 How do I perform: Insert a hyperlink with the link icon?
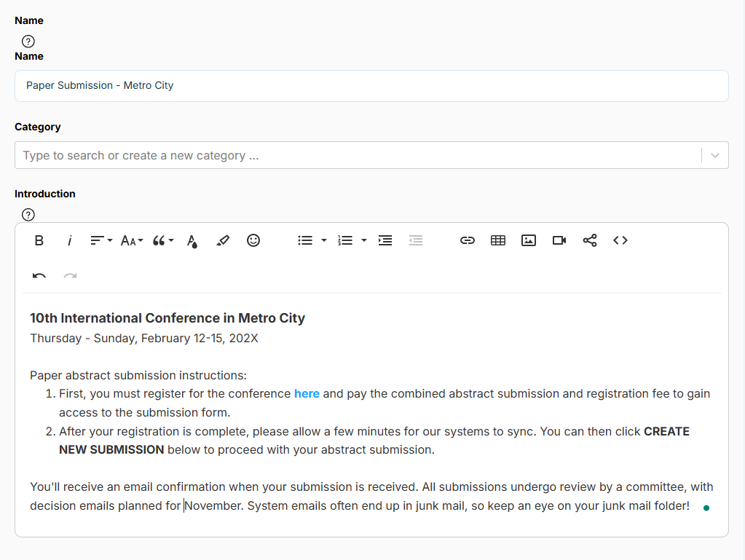coord(468,240)
